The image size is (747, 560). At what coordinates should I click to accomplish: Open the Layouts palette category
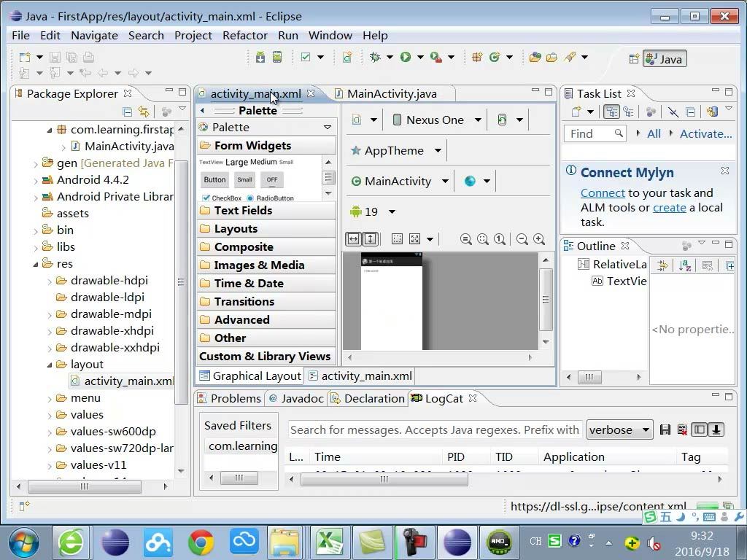(x=266, y=228)
